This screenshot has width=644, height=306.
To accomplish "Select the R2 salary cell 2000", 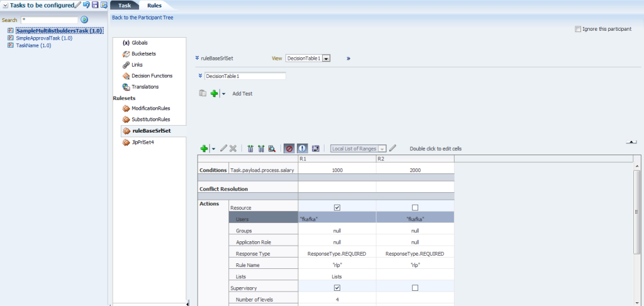I will pos(415,170).
